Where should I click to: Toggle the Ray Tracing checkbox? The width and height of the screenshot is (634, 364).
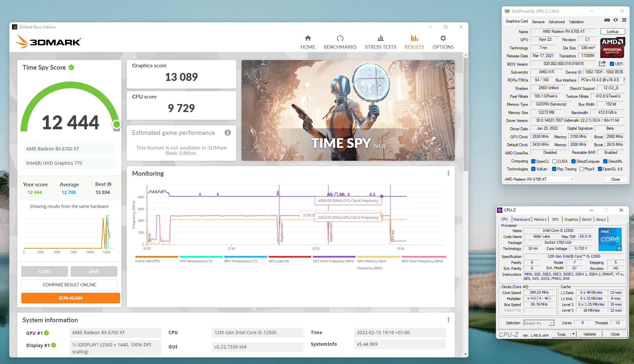pyautogui.click(x=554, y=169)
